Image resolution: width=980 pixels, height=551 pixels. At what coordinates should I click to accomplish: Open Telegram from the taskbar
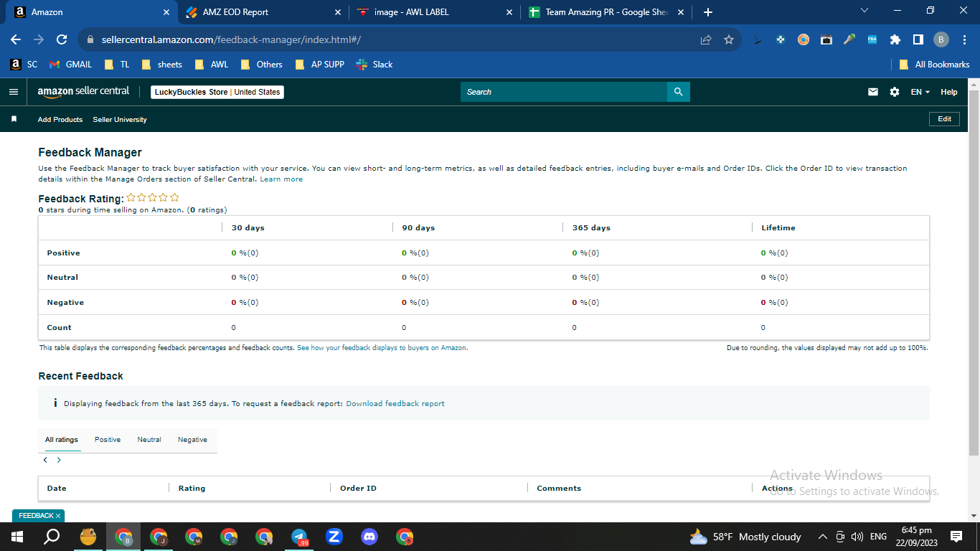[x=299, y=537]
